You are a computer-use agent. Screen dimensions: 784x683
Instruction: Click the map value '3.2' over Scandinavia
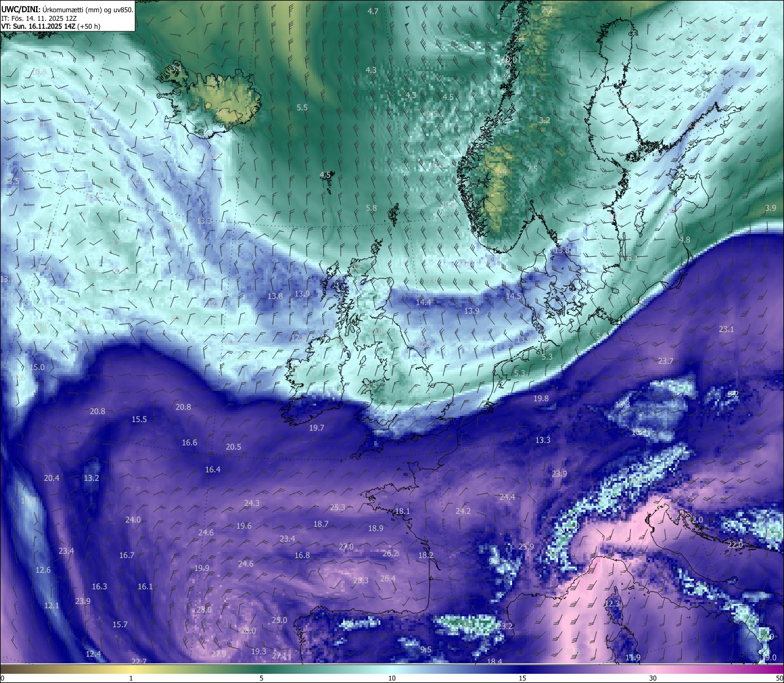545,121
